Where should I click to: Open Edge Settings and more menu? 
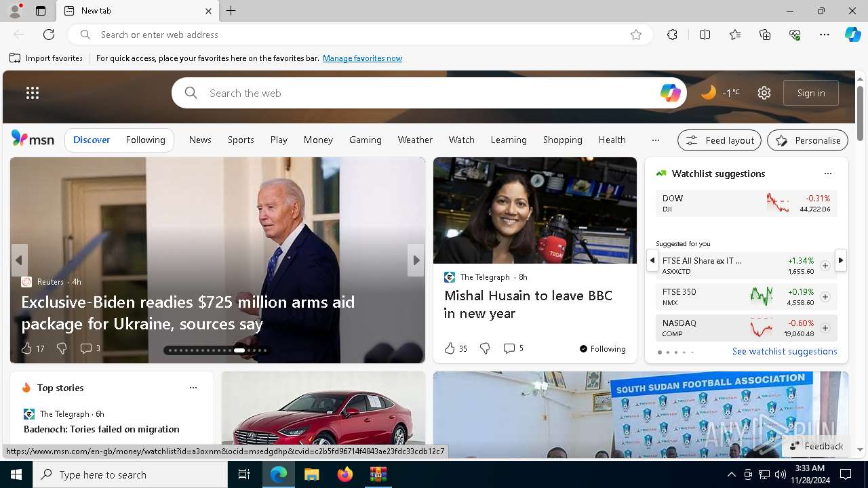pos(825,35)
